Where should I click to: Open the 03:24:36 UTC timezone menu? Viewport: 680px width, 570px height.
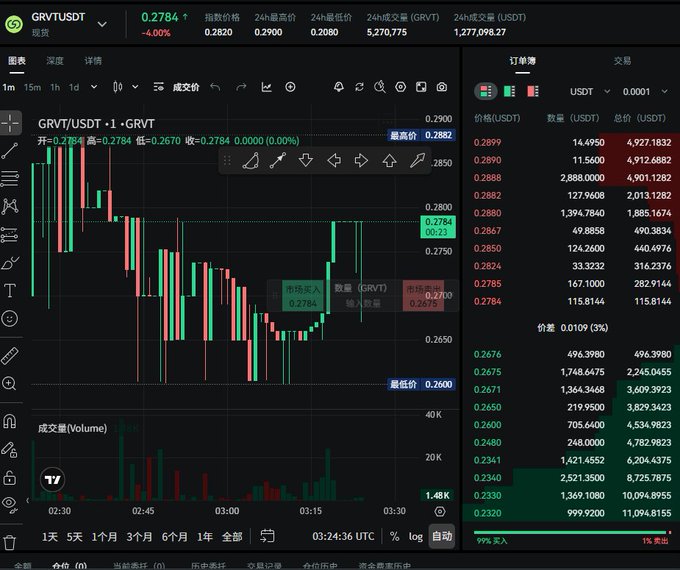click(x=343, y=537)
